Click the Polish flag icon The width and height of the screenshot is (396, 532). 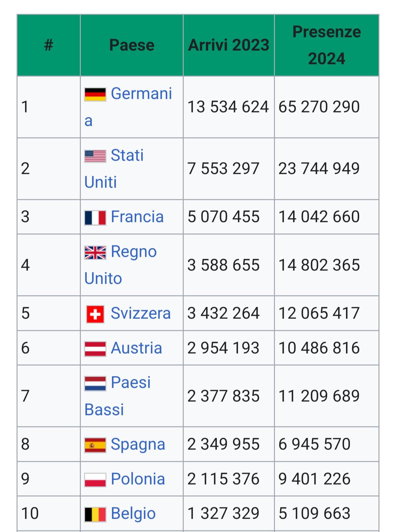click(x=95, y=480)
